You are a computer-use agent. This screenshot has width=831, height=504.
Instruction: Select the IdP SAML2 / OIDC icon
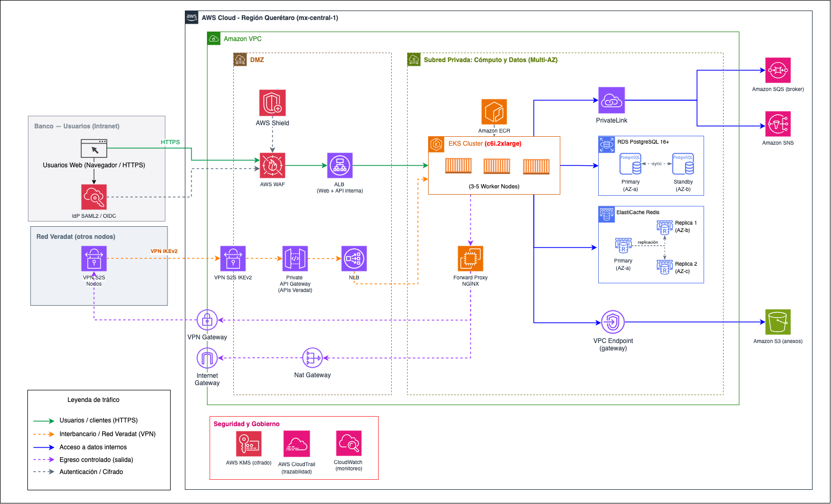click(94, 197)
